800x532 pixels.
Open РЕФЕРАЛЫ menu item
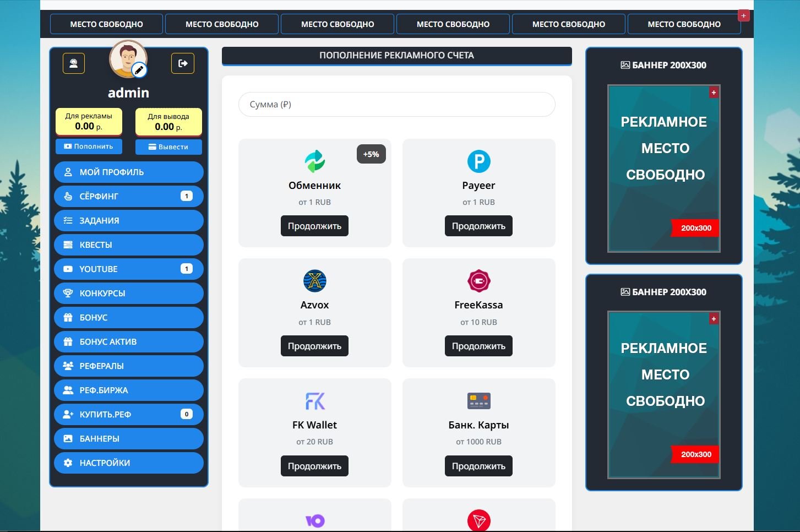[129, 366]
